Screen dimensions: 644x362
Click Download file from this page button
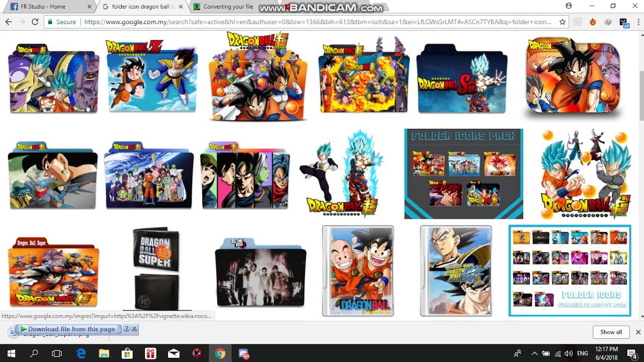coord(68,329)
